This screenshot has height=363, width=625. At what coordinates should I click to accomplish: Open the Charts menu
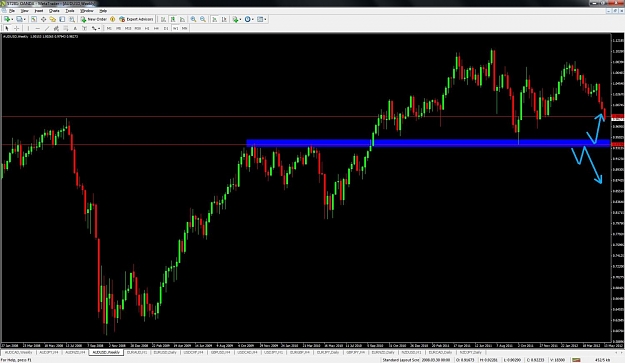(54, 11)
